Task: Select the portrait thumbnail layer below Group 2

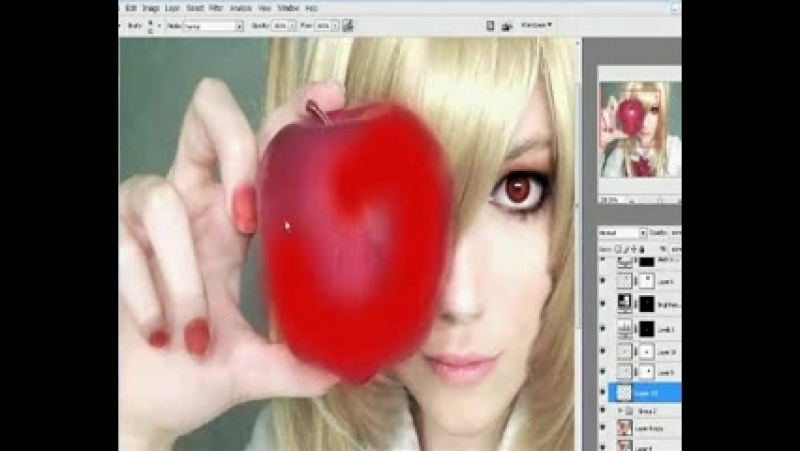Action: tap(625, 428)
